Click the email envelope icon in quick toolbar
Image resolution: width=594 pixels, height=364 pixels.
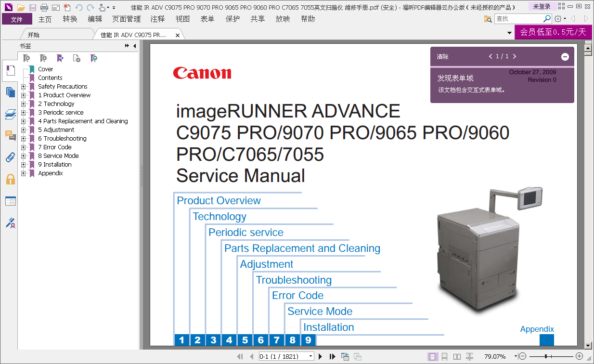click(56, 7)
